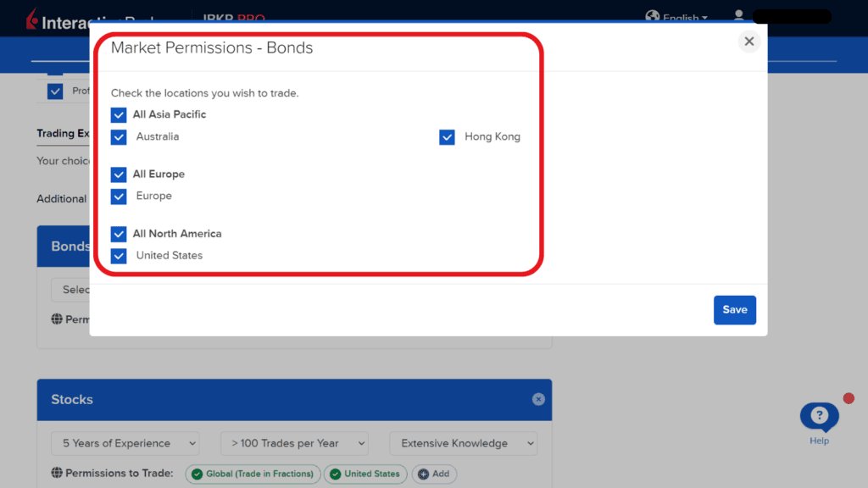This screenshot has height=488, width=868.
Task: Close the Market Permissions dialog
Action: (748, 42)
